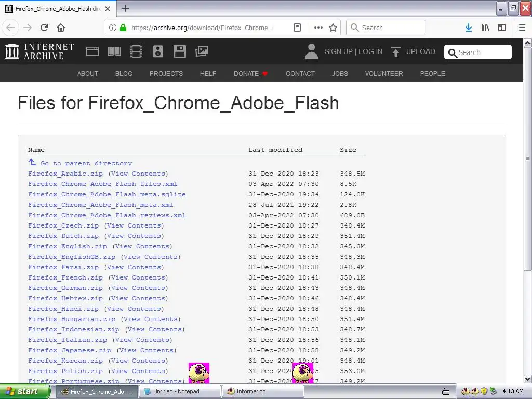The width and height of the screenshot is (532, 399).
Task: Download Firefox_English.zip file
Action: 68,246
